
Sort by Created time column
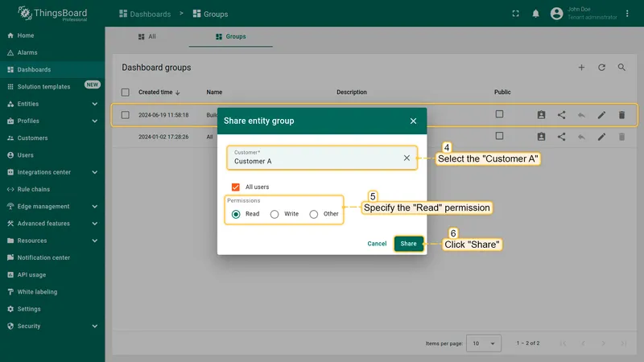pos(159,93)
